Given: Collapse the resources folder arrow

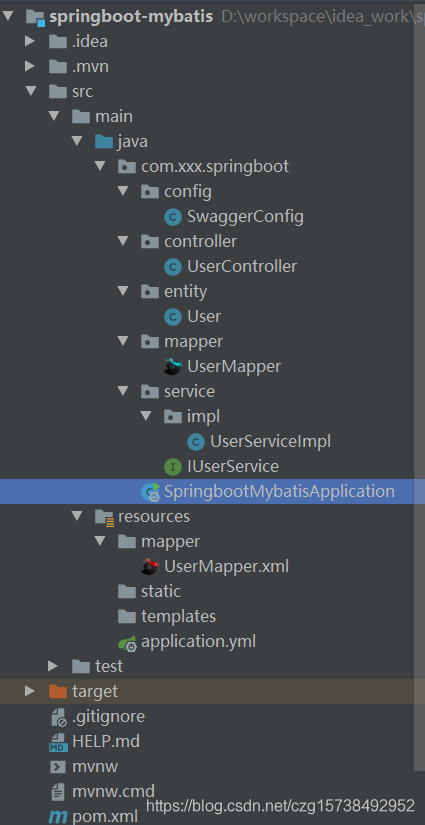Looking at the screenshot, I should click(x=77, y=516).
